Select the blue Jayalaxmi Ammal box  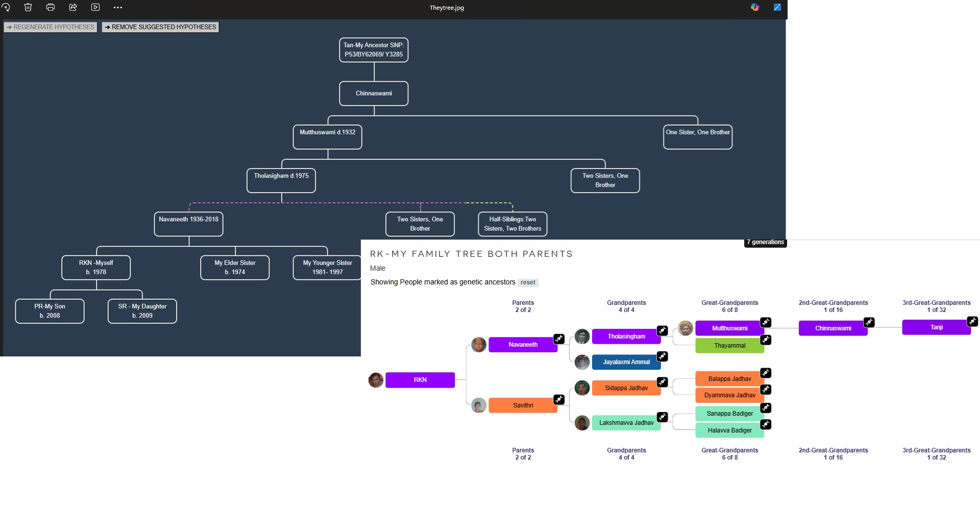[626, 362]
